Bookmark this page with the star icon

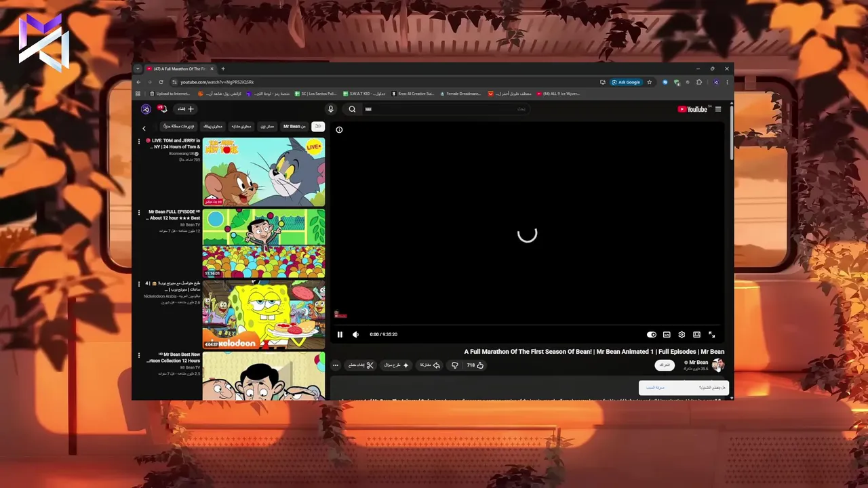click(649, 82)
